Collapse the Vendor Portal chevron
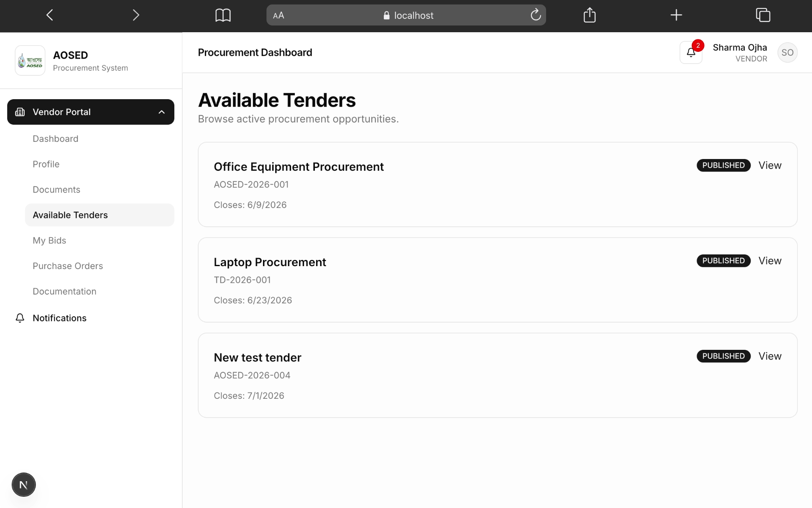812x508 pixels. 162,112
